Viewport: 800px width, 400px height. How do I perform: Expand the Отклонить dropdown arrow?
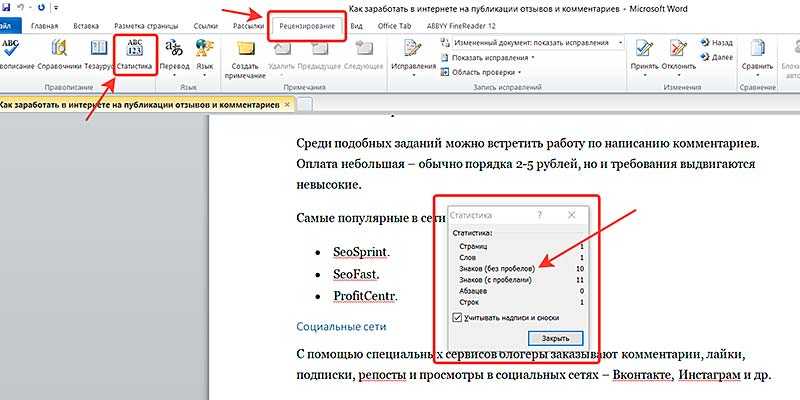(679, 75)
